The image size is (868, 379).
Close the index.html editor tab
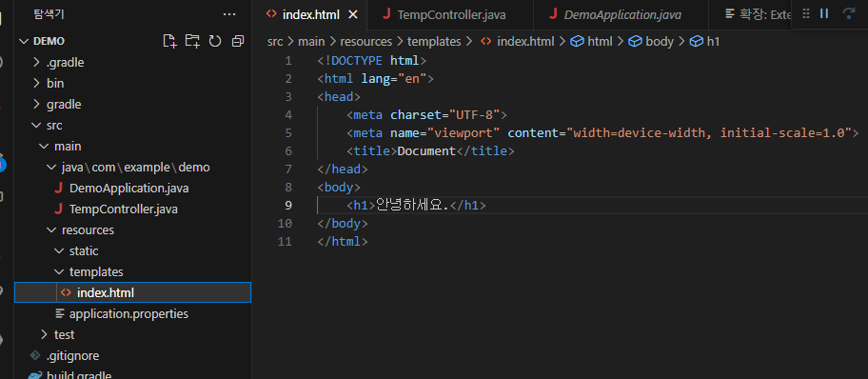352,14
